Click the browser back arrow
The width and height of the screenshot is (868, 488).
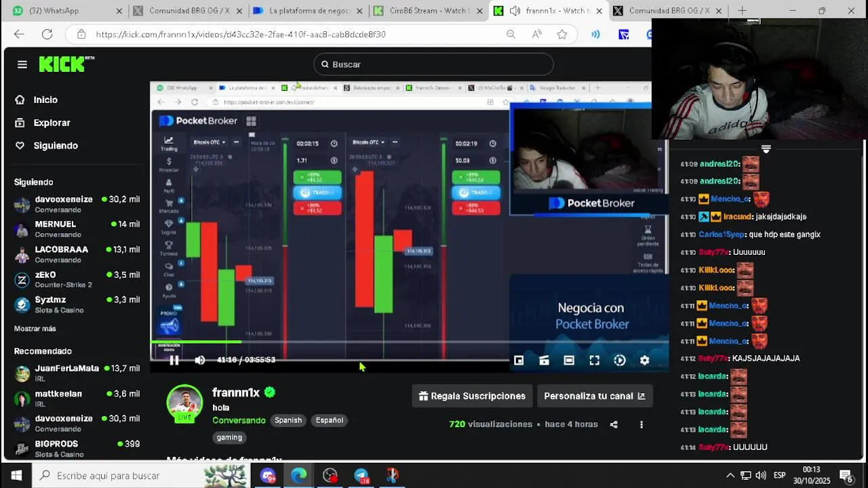point(18,34)
